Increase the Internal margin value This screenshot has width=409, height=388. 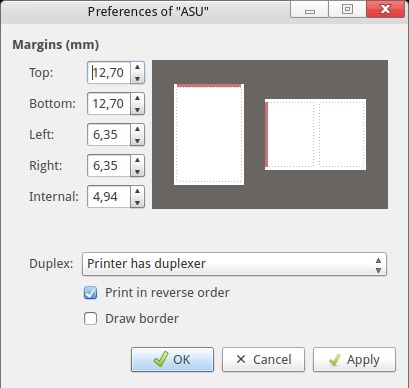(137, 191)
